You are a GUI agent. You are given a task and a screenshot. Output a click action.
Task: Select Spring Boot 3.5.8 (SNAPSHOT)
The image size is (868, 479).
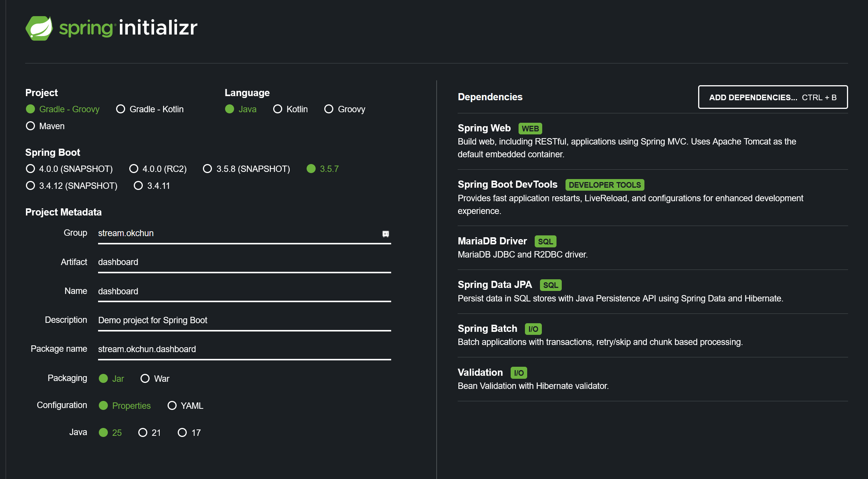pos(207,169)
